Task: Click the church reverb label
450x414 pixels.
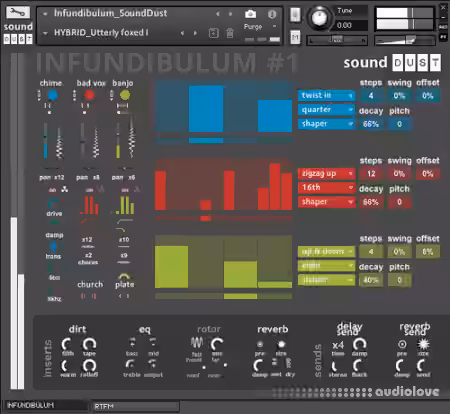Action: click(90, 284)
